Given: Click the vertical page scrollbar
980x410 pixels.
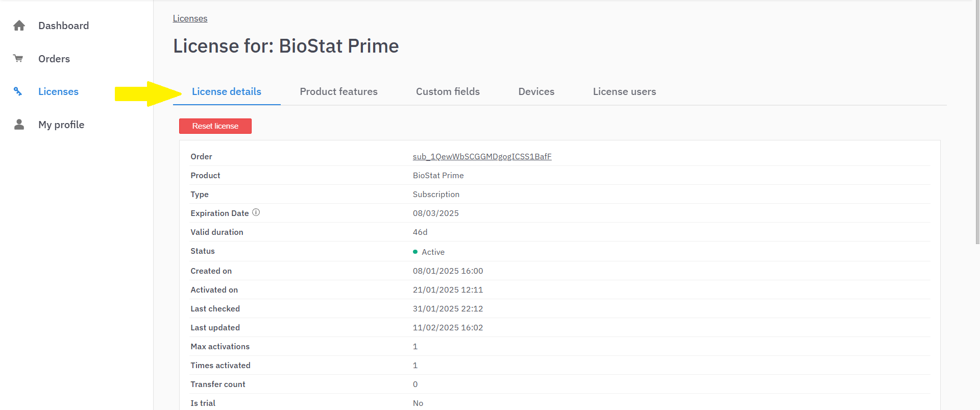Looking at the screenshot, I should pos(977,123).
